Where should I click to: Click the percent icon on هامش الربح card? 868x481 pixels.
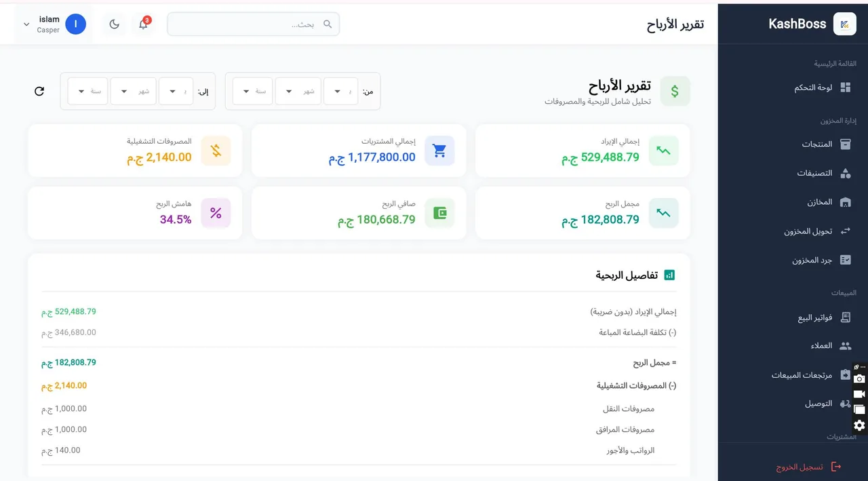click(x=216, y=213)
